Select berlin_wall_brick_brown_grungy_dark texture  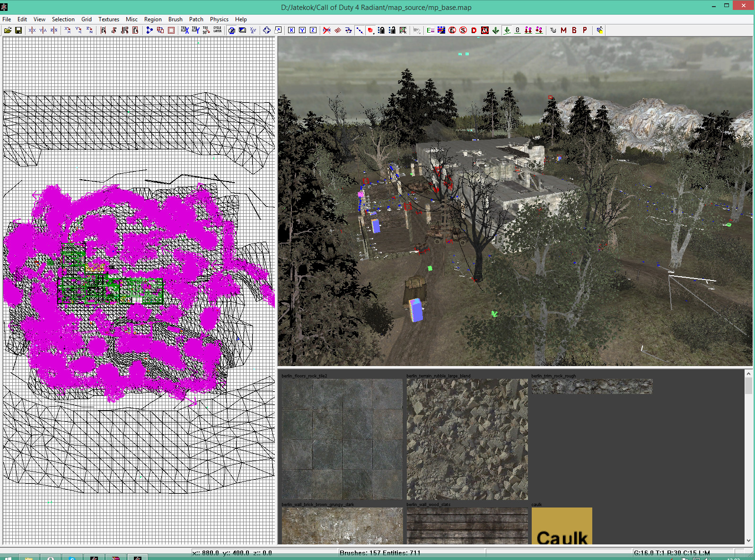point(342,525)
